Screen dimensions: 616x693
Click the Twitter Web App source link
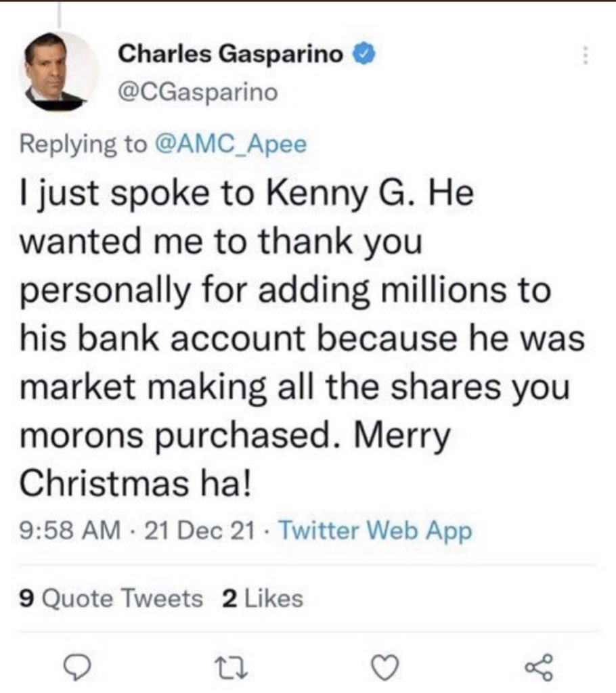click(x=374, y=531)
